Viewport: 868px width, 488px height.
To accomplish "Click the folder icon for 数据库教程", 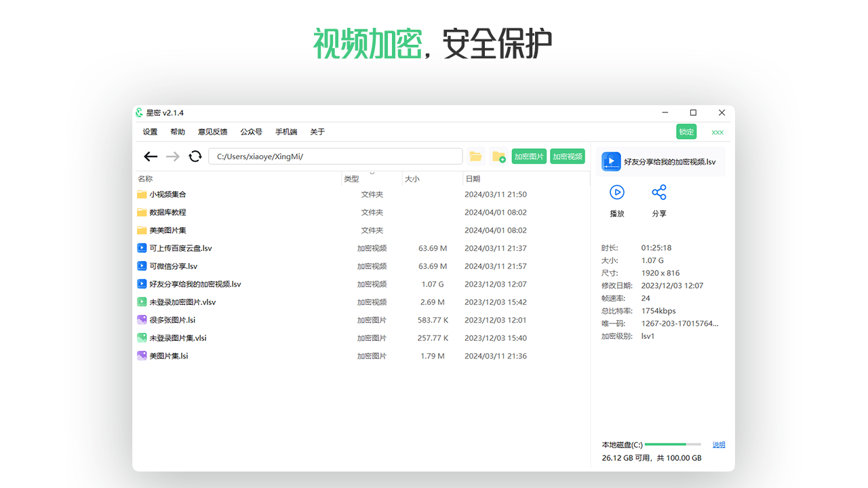I will pyautogui.click(x=142, y=212).
